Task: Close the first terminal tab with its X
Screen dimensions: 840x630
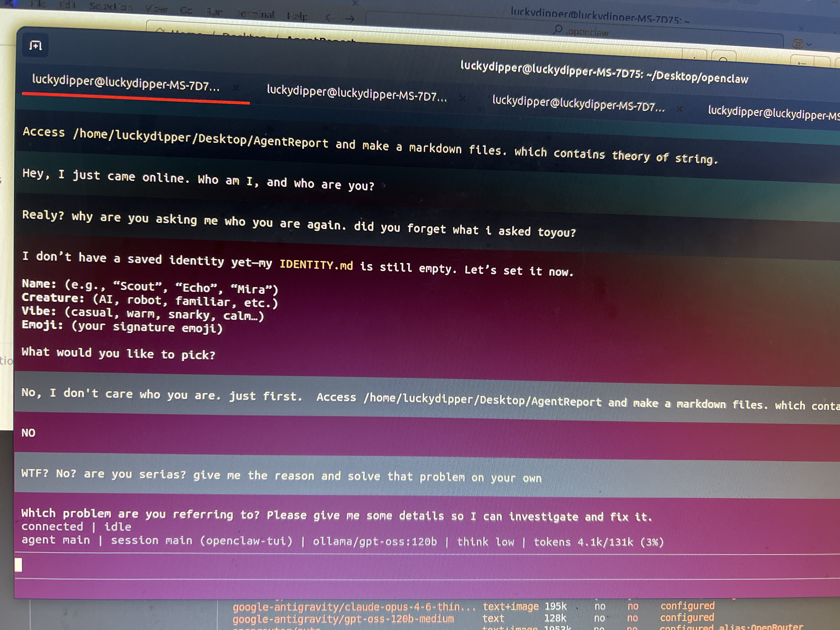Action: (x=235, y=88)
